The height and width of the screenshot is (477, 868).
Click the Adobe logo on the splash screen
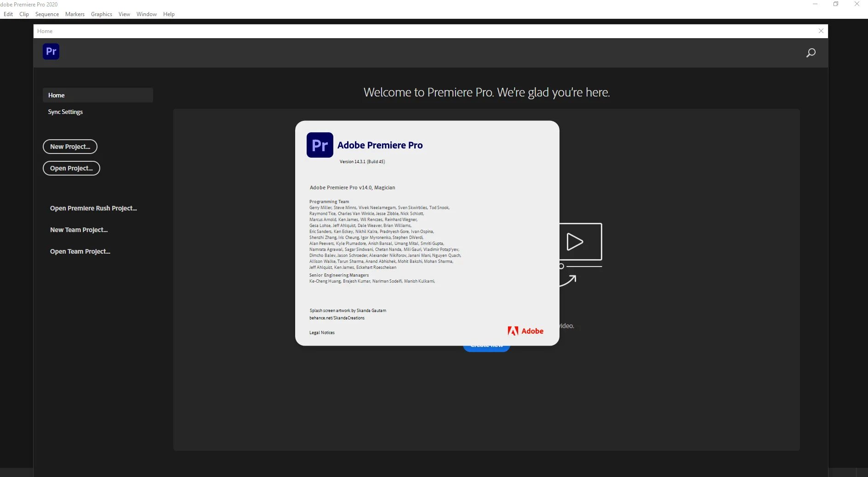[x=526, y=330]
